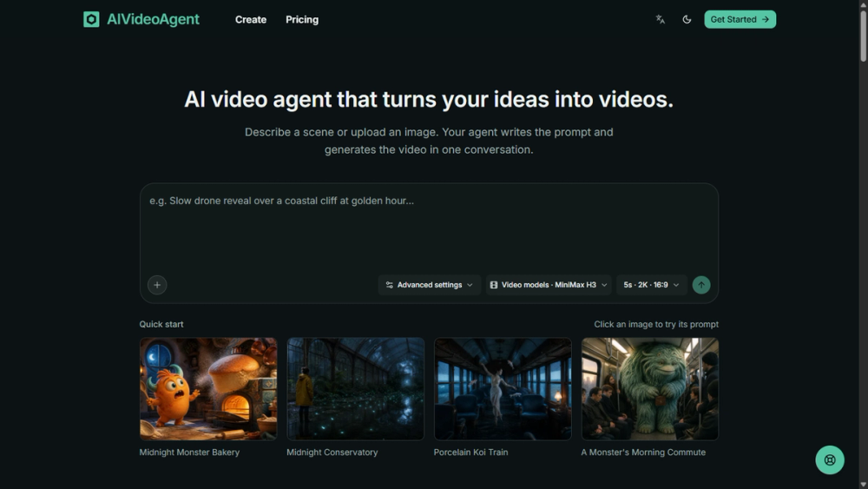Viewport: 868px width, 489px height.
Task: Go to the Create menu item
Action: (x=251, y=19)
